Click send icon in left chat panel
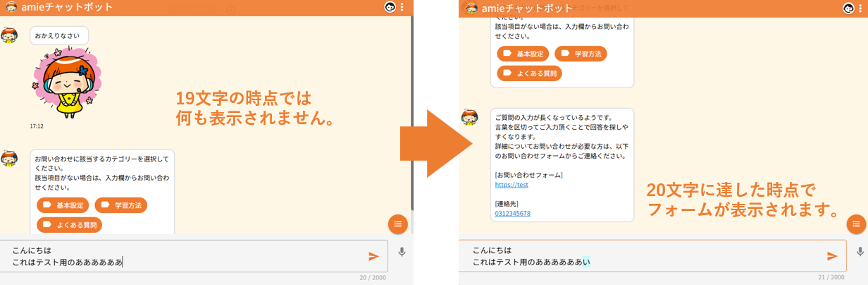 (x=373, y=256)
